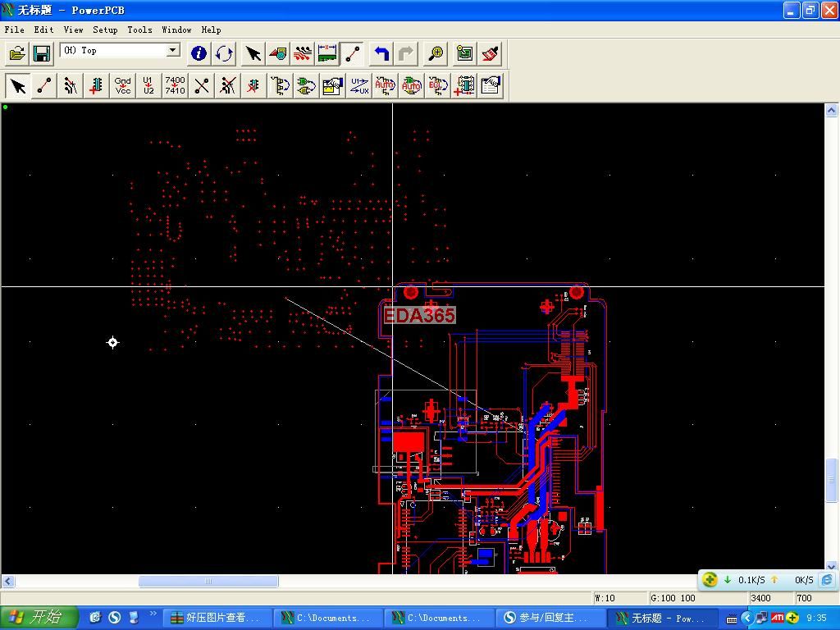Click the 7400/7410 part type change icon
The image size is (840, 630).
click(x=175, y=85)
